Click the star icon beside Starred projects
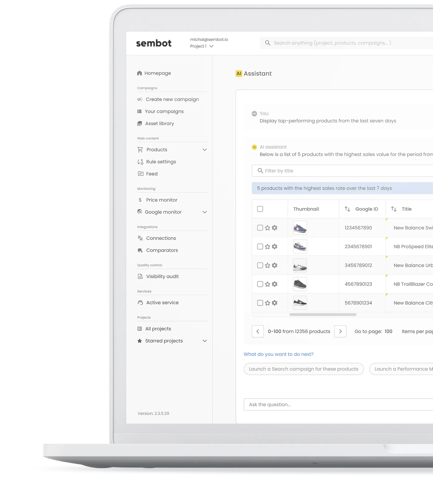 140,341
